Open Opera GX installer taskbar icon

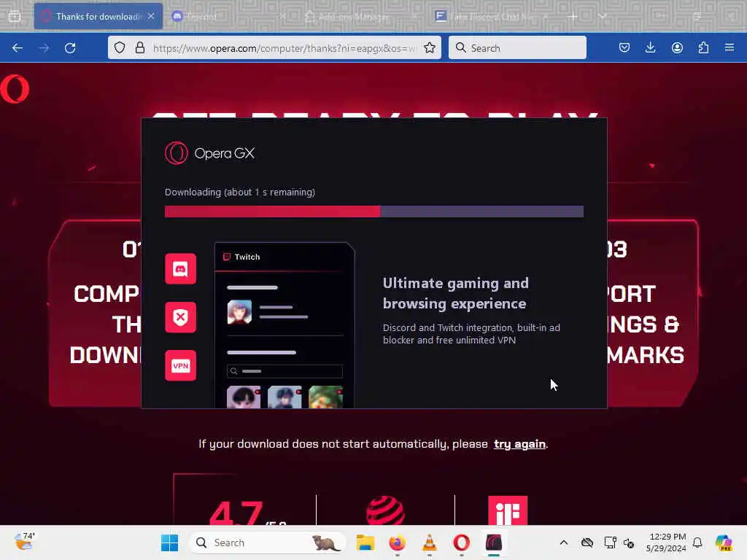click(494, 542)
